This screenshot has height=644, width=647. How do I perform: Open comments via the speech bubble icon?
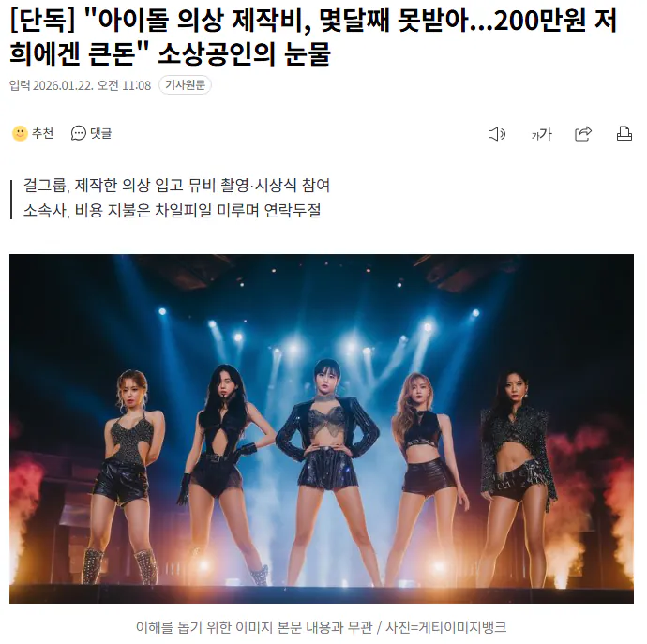coord(79,133)
